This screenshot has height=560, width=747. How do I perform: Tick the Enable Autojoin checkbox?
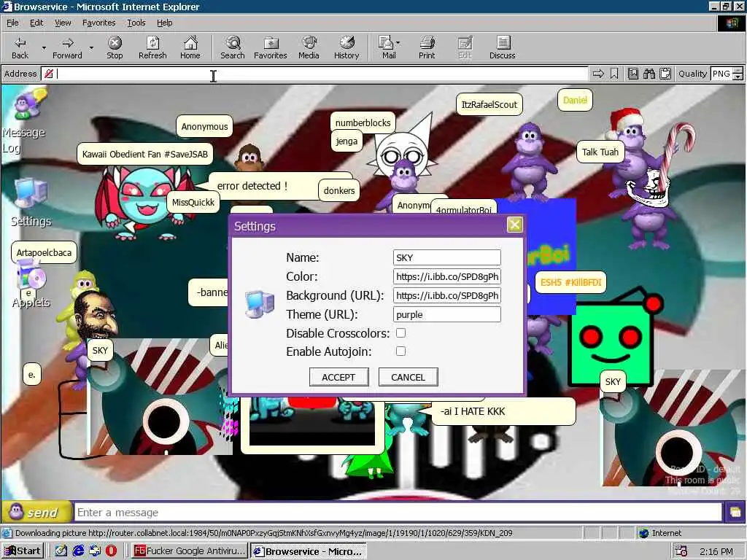coord(400,351)
